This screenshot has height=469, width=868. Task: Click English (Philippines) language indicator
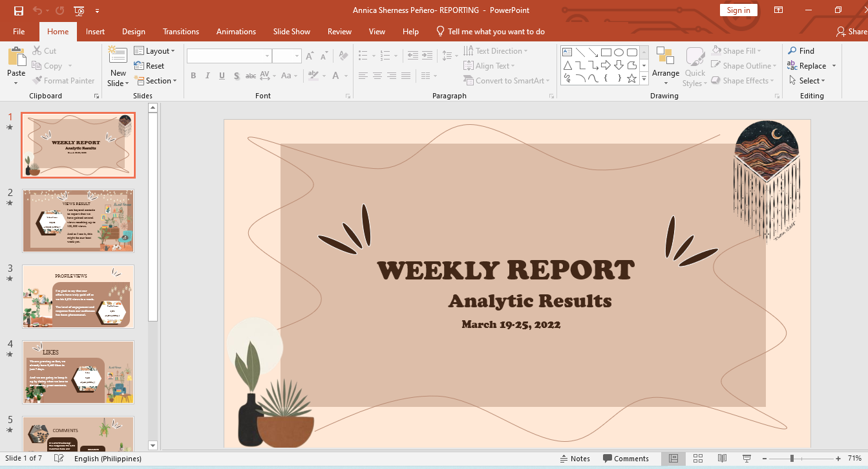pos(108,458)
